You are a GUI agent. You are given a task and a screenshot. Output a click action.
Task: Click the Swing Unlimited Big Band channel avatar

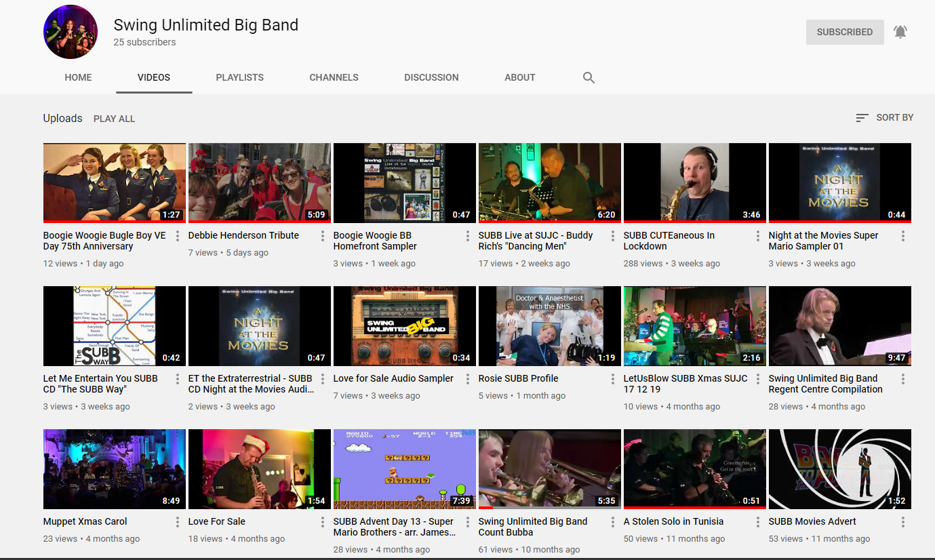[71, 32]
